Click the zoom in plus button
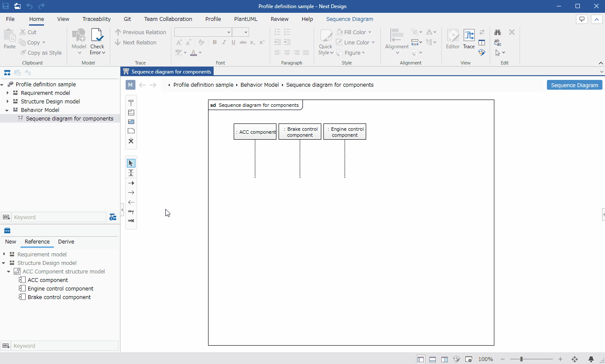Image resolution: width=605 pixels, height=364 pixels. 561,359
